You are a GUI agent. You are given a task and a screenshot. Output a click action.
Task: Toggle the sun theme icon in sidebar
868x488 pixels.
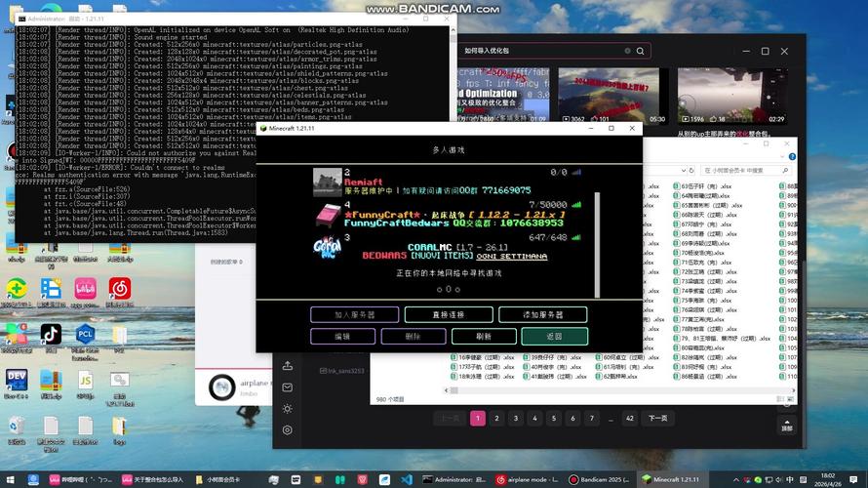coord(288,409)
